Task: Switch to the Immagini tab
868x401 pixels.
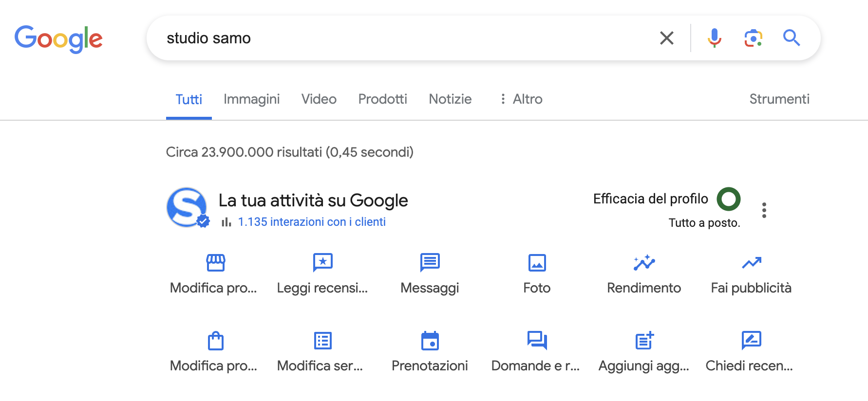Action: pyautogui.click(x=251, y=99)
